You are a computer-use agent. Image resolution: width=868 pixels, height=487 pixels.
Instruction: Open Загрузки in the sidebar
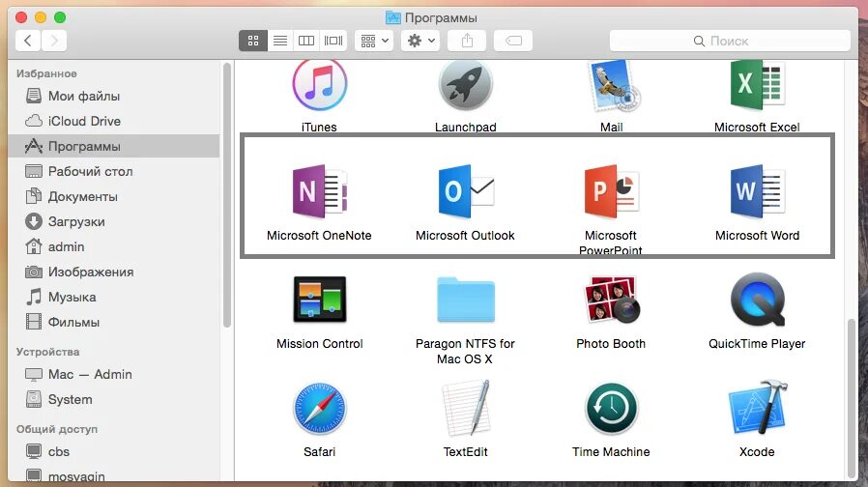click(114, 221)
